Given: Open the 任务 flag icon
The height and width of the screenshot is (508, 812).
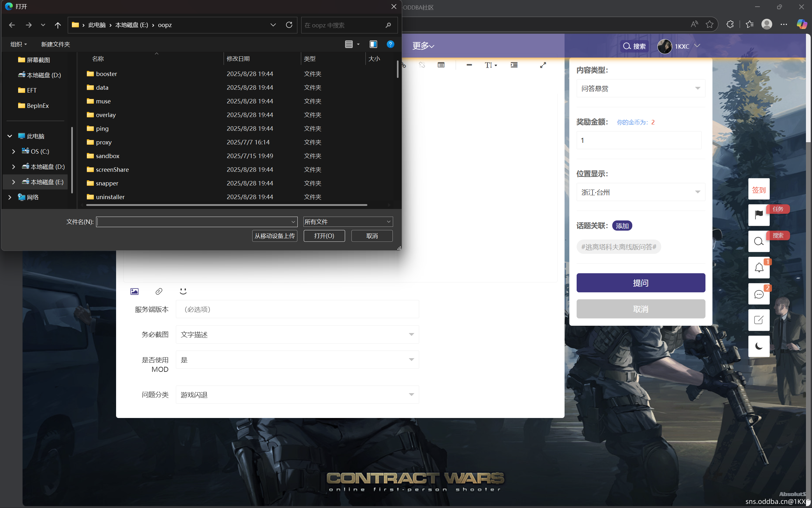Looking at the screenshot, I should point(759,214).
